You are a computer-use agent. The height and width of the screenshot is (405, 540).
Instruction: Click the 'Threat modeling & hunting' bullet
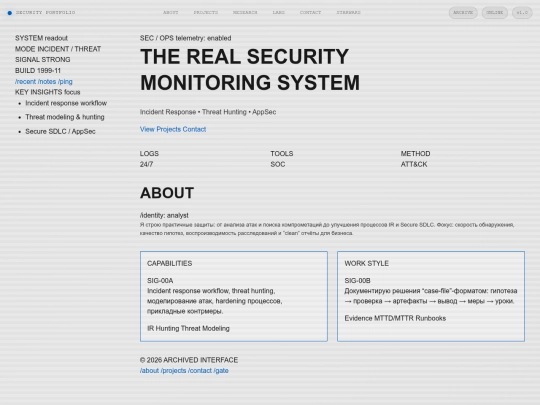coord(65,117)
